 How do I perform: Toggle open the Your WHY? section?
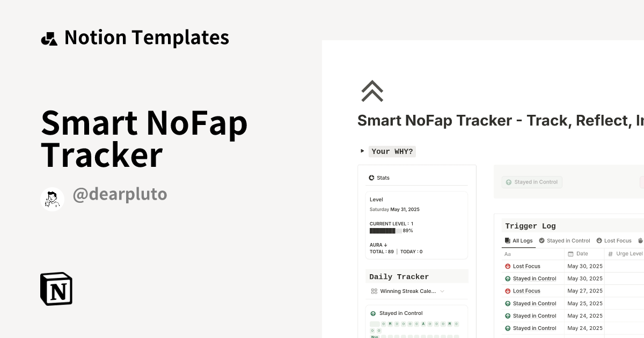(392, 151)
